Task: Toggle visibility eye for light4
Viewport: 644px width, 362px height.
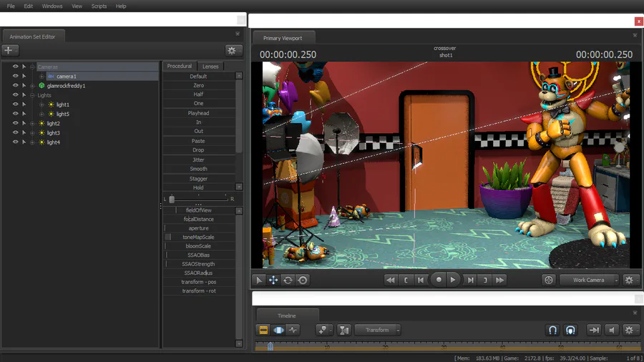Action: tap(15, 142)
